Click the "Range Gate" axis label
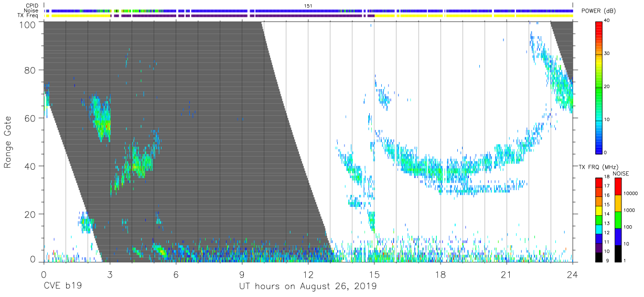Viewport: 644px width, 297px height. (x=8, y=142)
